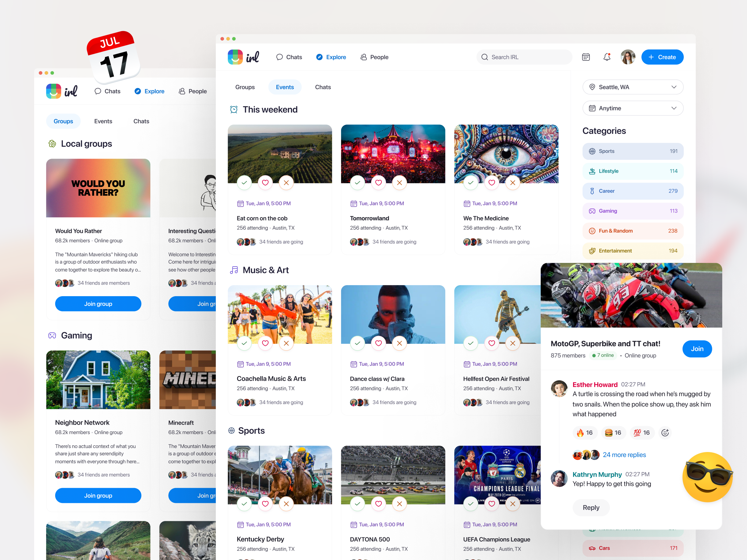Mark going to Tomorrowland with the checkmark

pyautogui.click(x=357, y=183)
